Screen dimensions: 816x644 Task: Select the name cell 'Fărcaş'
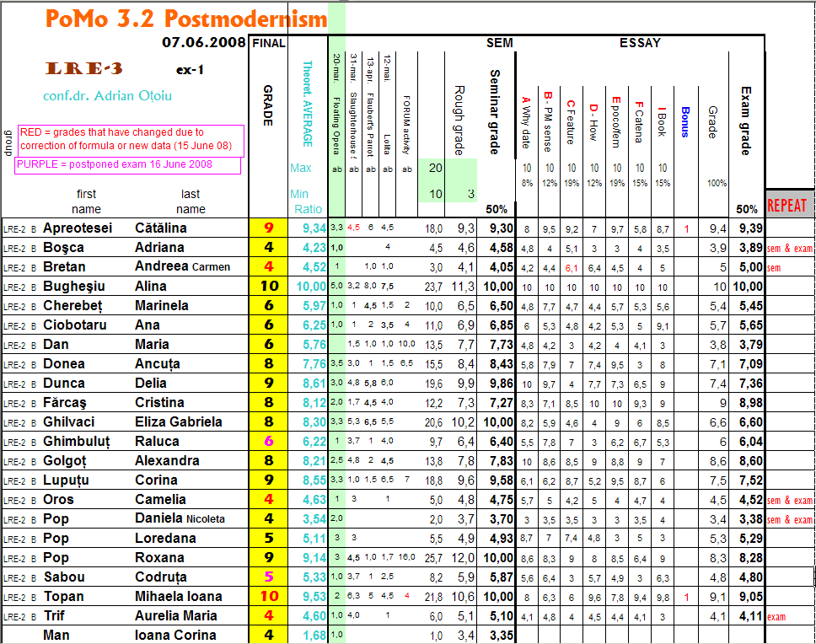pos(65,403)
